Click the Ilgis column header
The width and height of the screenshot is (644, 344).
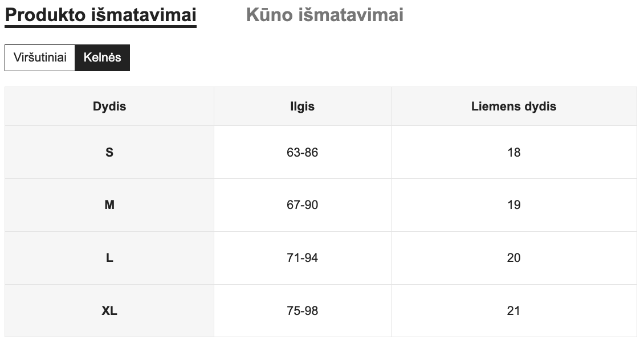(x=302, y=106)
